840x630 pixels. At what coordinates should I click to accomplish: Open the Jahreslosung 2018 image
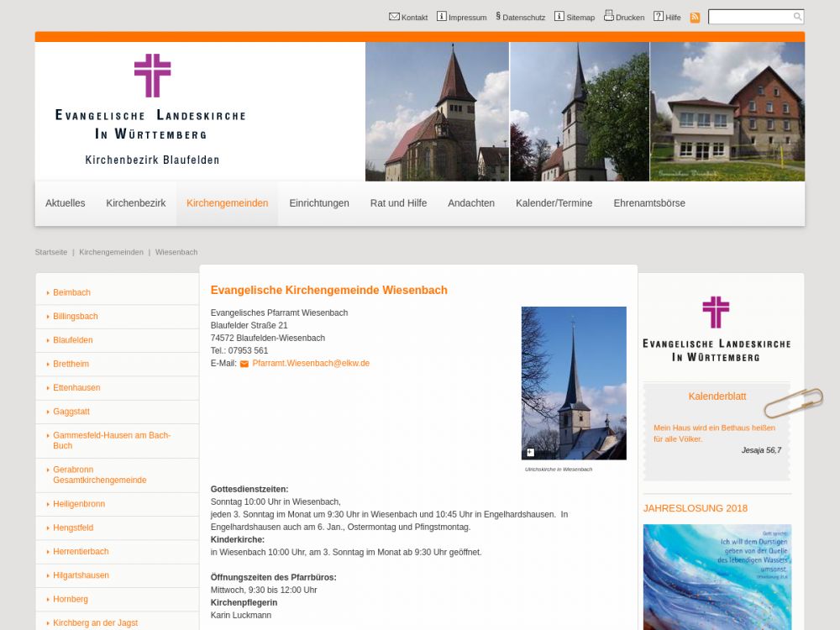point(717,575)
